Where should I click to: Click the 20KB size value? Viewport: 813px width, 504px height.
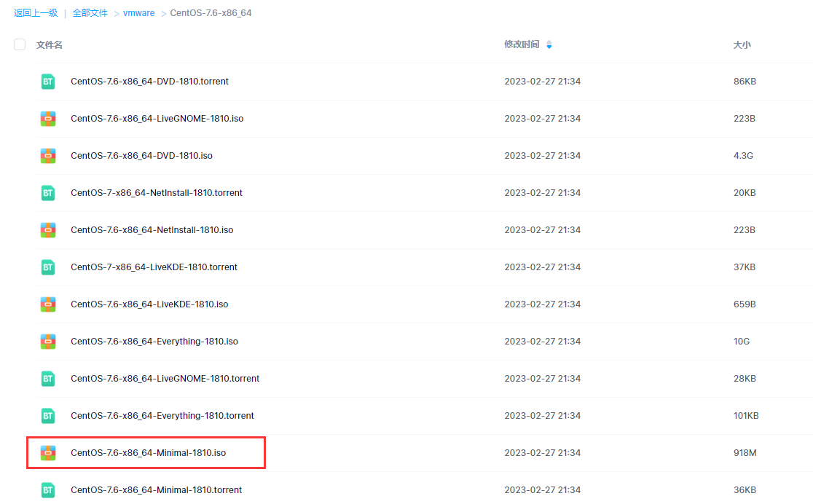(x=745, y=193)
